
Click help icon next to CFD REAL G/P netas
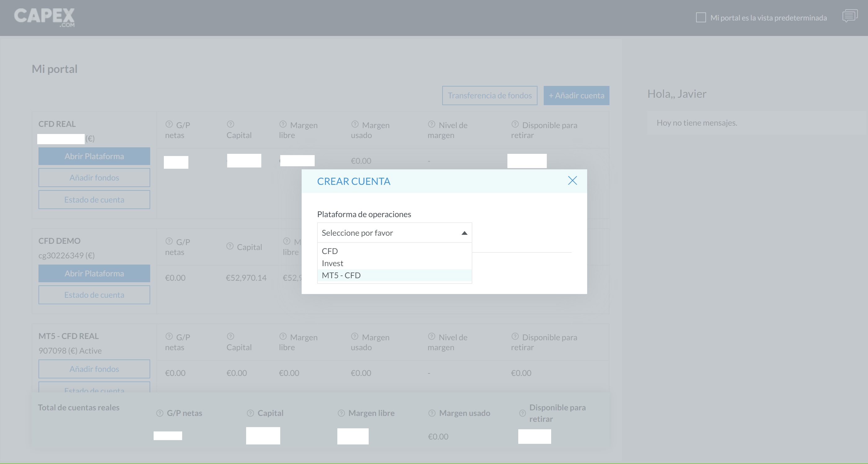pyautogui.click(x=169, y=124)
